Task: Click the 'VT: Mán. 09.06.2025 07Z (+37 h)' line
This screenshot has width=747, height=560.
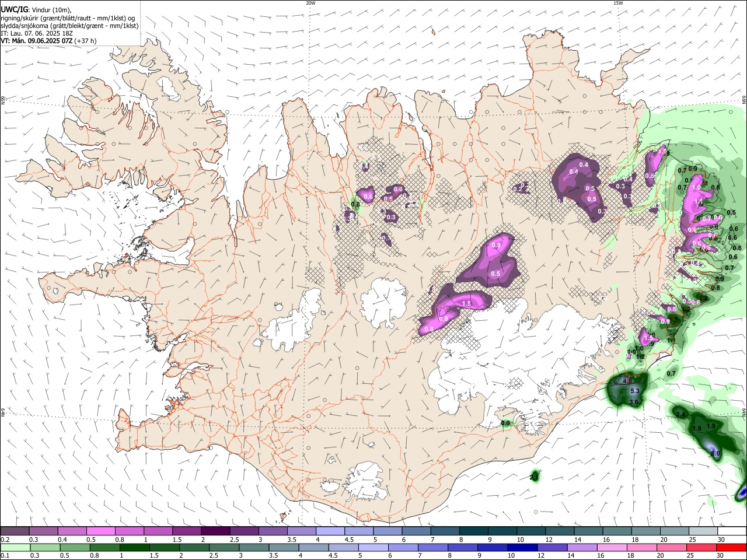Action: [x=49, y=41]
